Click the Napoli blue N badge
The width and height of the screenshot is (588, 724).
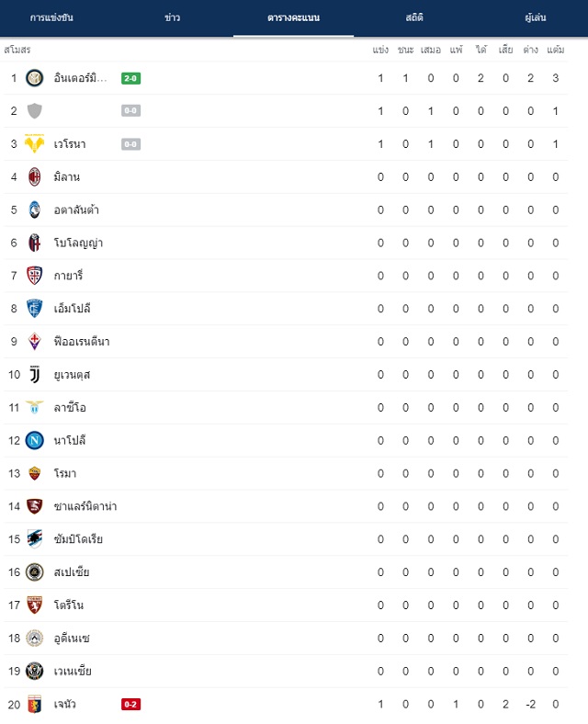point(35,440)
